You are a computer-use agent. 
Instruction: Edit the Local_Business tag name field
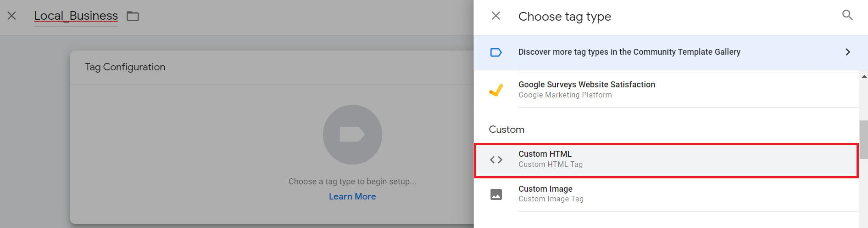pyautogui.click(x=76, y=16)
